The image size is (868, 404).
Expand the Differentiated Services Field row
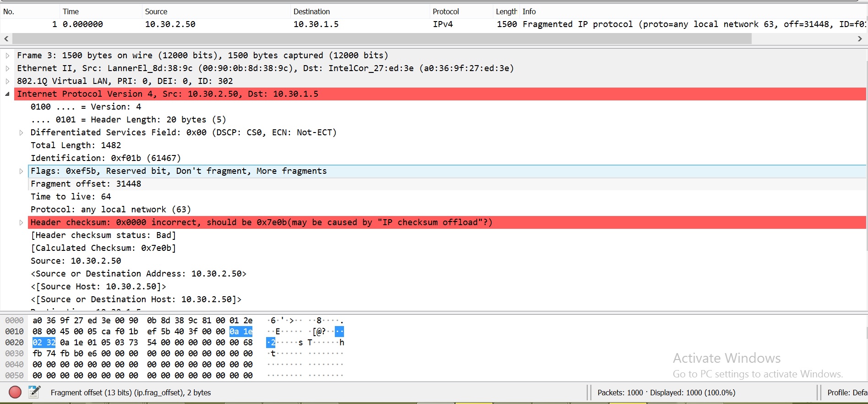tap(21, 133)
